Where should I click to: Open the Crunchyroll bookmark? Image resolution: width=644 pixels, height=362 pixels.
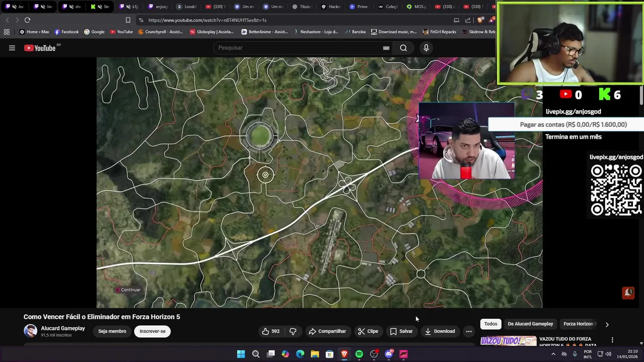[160, 32]
